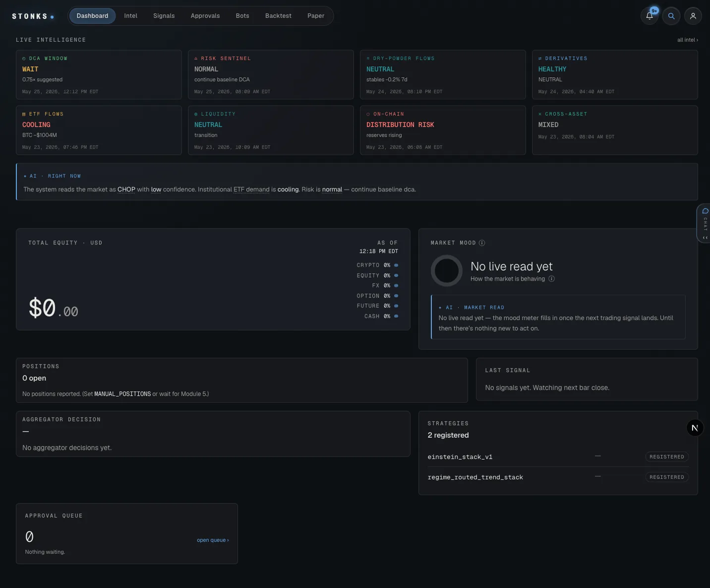Open the Intel tab
710x588 pixels.
click(x=130, y=16)
